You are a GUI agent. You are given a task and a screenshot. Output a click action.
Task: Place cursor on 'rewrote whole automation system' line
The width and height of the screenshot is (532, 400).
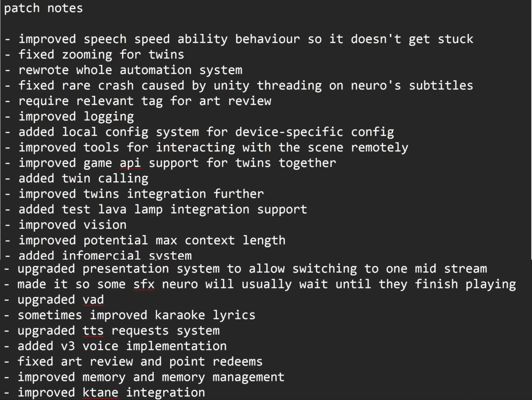[x=130, y=70]
